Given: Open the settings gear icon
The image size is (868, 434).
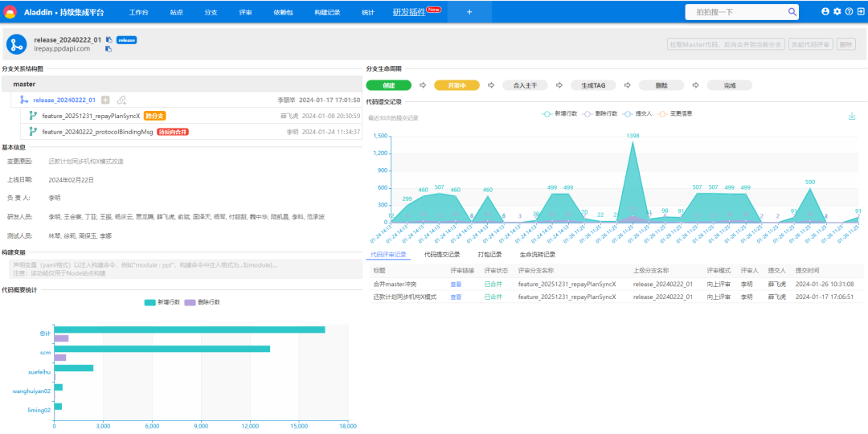Looking at the screenshot, I should [837, 11].
